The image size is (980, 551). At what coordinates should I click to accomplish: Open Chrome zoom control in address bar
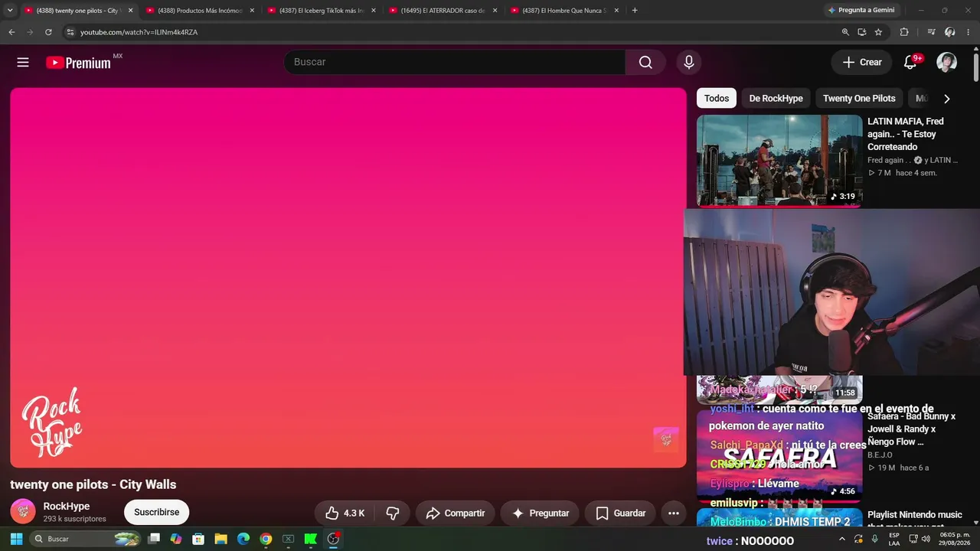click(845, 32)
